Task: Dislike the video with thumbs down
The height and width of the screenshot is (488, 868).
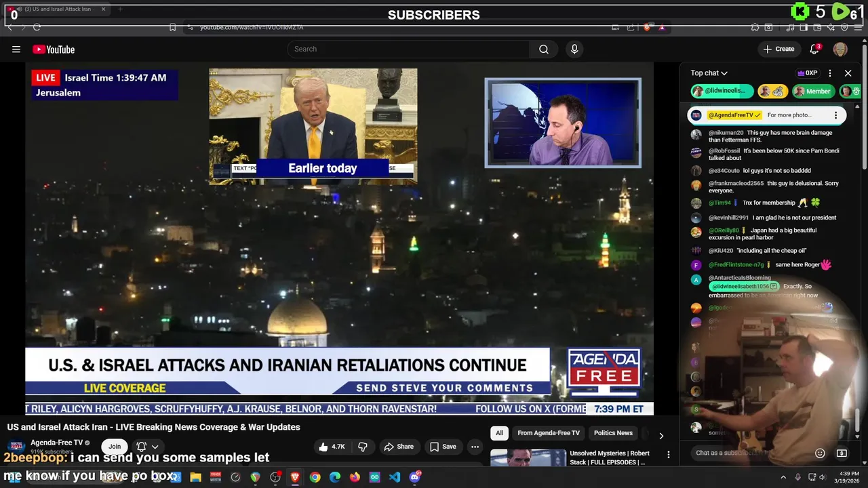Action: [x=363, y=447]
